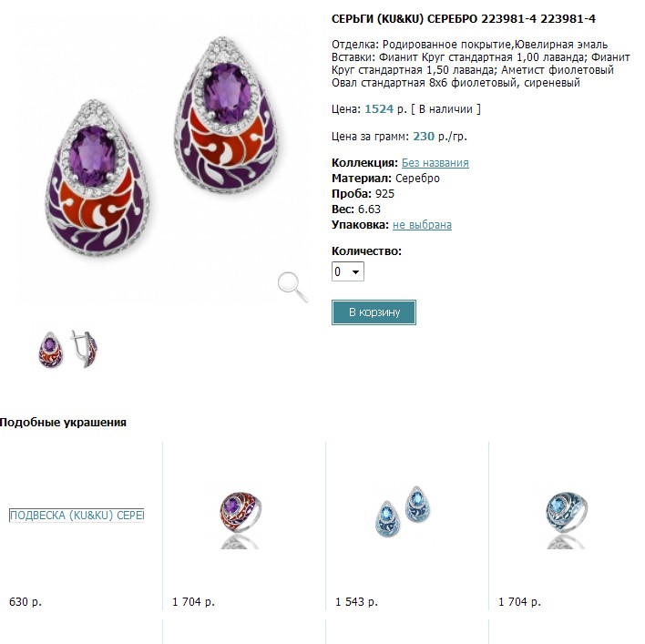
Task: Open the ПОДВЕСКА (KU&KU) product link
Action: coord(77,516)
